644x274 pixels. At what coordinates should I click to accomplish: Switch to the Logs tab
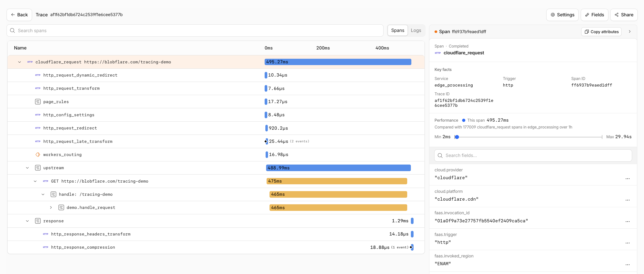[416, 30]
